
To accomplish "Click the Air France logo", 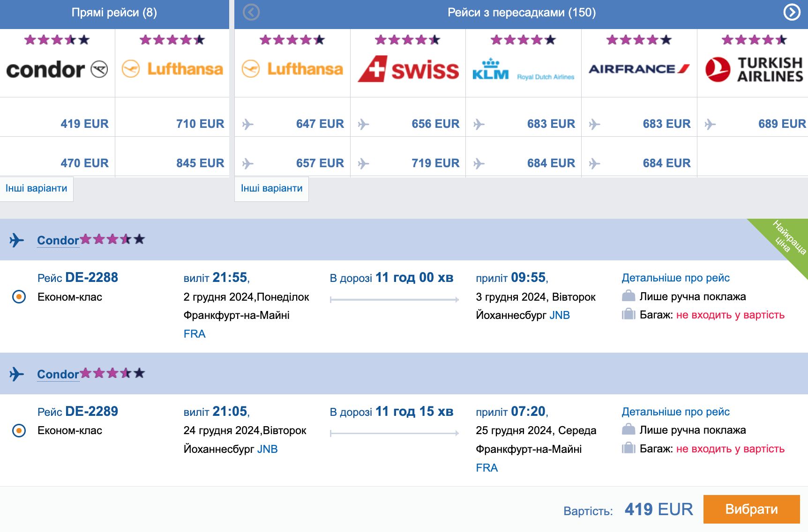I will click(639, 69).
